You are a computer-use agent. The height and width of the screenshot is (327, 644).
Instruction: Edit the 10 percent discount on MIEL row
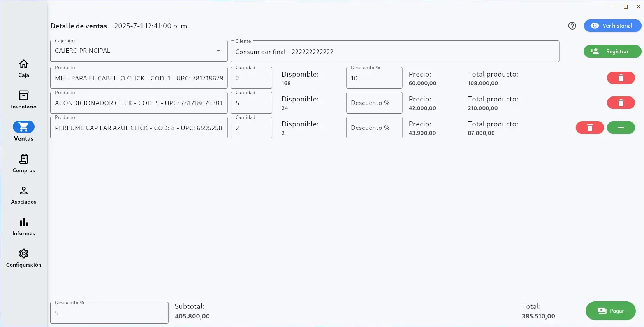(374, 78)
